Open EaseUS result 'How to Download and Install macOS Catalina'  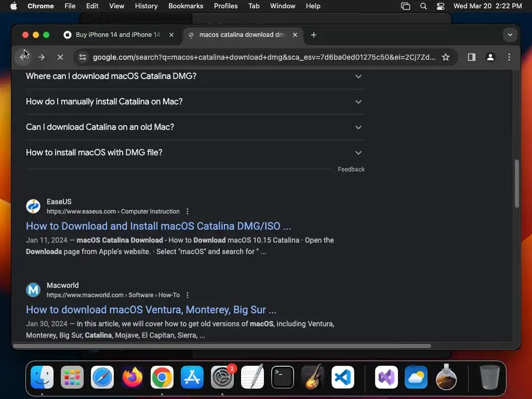[x=158, y=226]
